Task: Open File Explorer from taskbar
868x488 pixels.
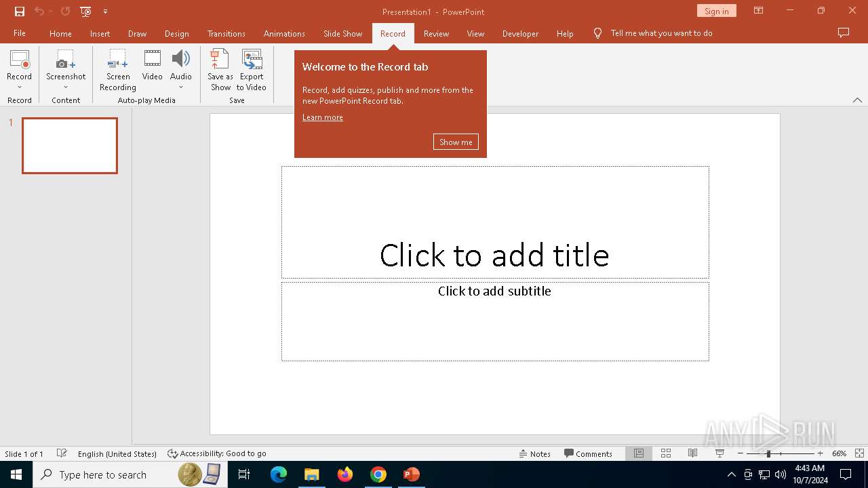Action: [312, 474]
